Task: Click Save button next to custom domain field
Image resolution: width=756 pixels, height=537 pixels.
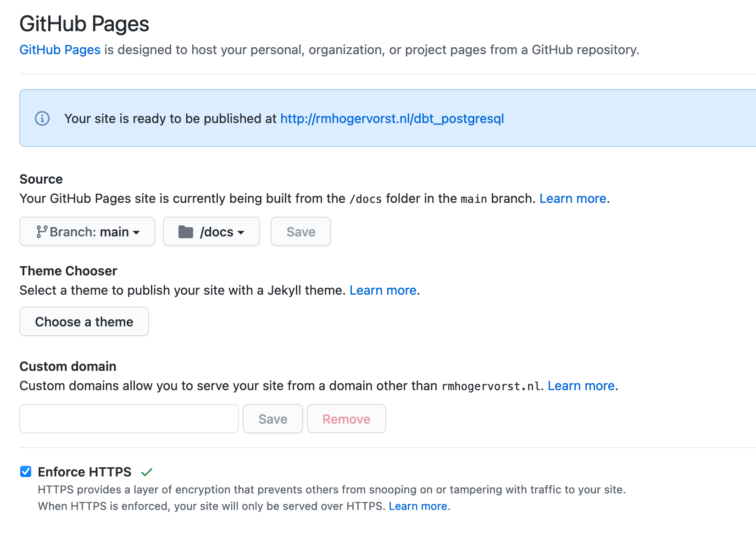Action: pyautogui.click(x=273, y=419)
